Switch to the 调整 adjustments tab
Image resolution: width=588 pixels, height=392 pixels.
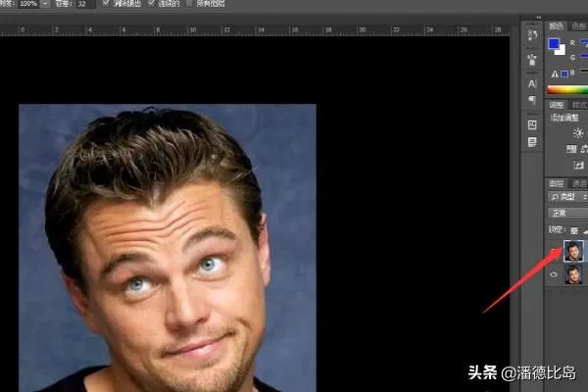pos(556,104)
